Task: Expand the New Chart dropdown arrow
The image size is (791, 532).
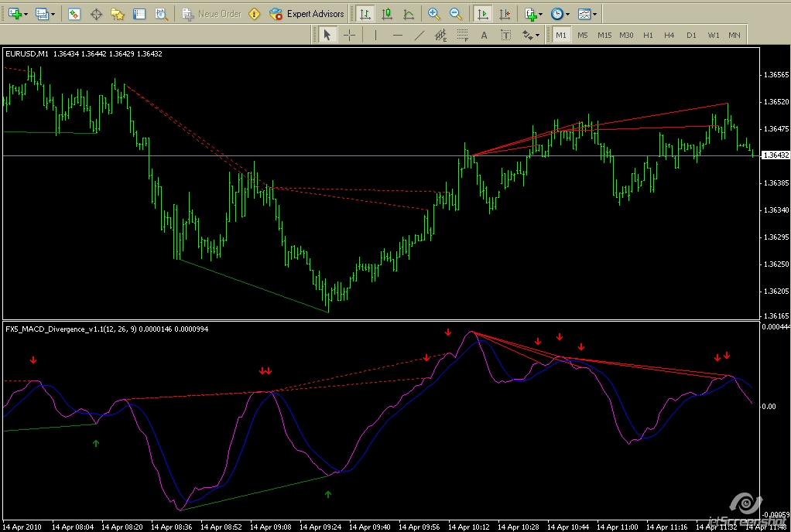Action: coord(26,14)
